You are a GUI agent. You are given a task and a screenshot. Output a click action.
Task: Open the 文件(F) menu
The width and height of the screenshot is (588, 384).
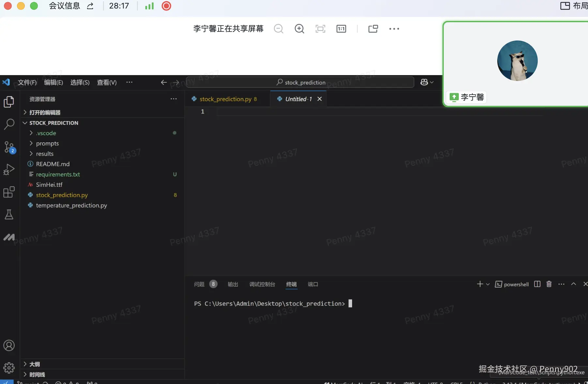point(27,82)
